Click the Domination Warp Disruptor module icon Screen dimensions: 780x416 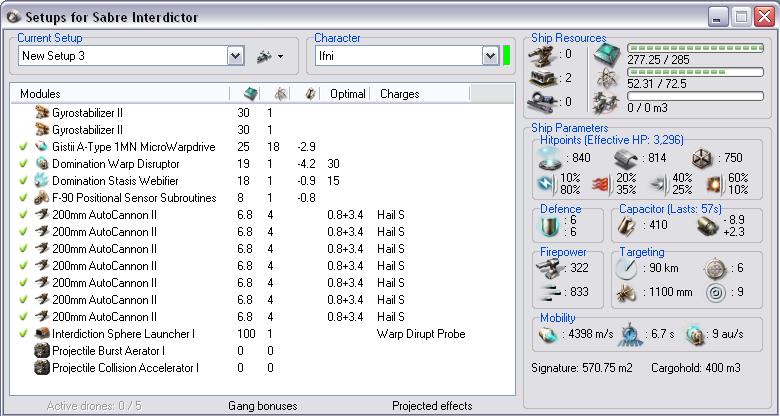41,164
